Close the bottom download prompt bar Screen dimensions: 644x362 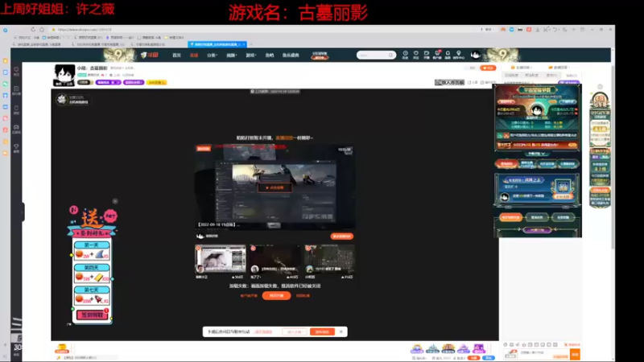click(341, 331)
